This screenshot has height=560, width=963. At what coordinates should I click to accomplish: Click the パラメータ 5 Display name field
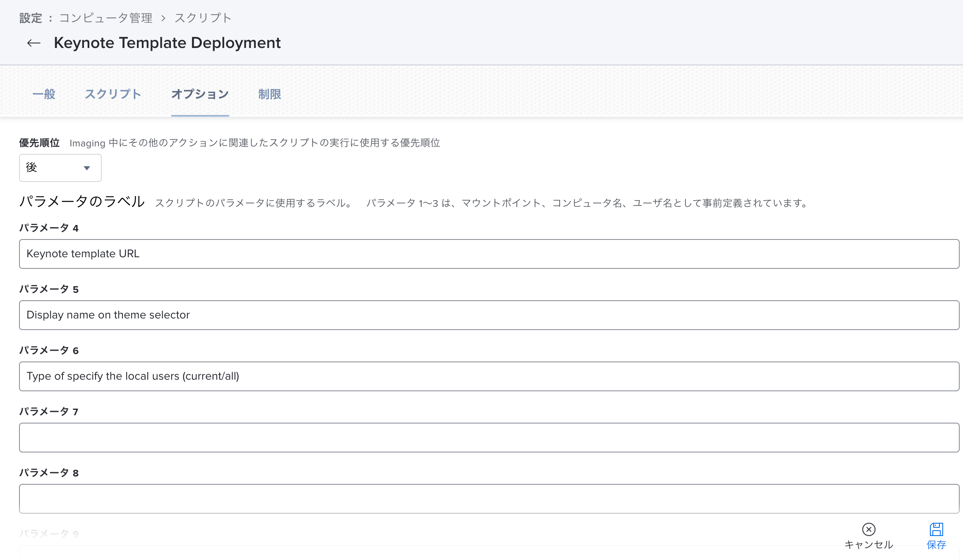click(x=489, y=315)
